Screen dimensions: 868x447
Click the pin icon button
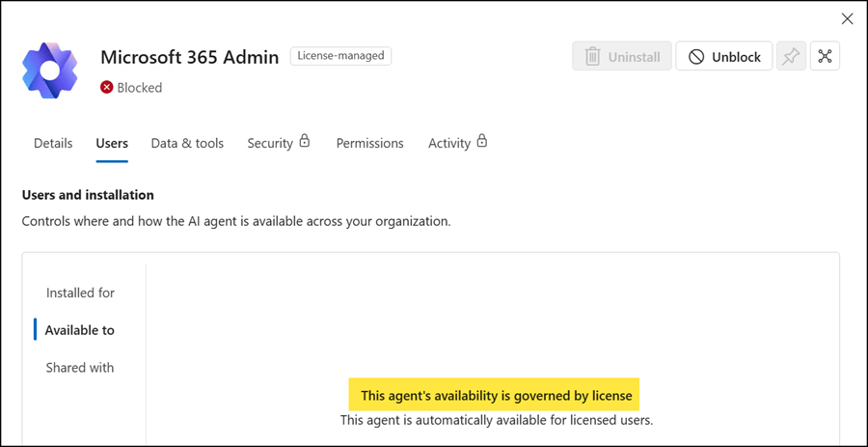[x=791, y=56]
